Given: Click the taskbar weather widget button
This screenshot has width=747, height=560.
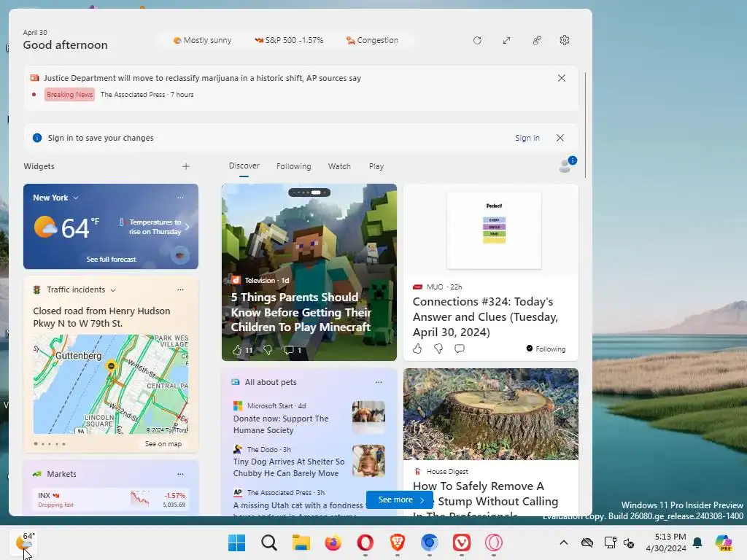Looking at the screenshot, I should 24,542.
